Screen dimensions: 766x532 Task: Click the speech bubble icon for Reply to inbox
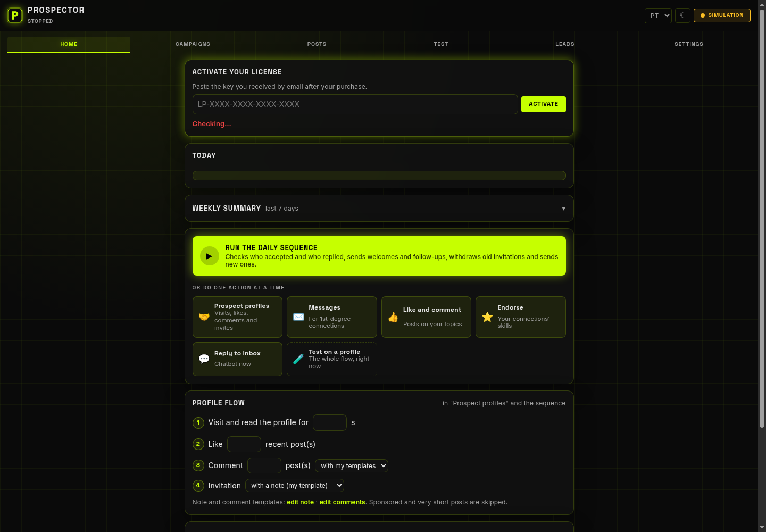pos(204,359)
